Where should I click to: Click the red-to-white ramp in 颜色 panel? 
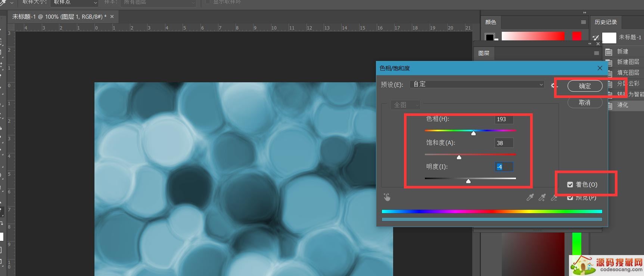point(533,36)
